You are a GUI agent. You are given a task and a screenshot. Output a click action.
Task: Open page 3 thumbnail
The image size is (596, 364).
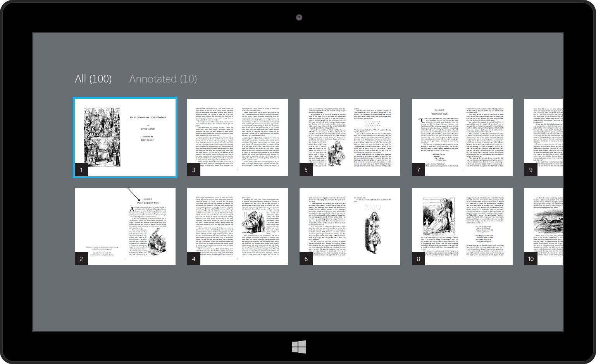[238, 137]
